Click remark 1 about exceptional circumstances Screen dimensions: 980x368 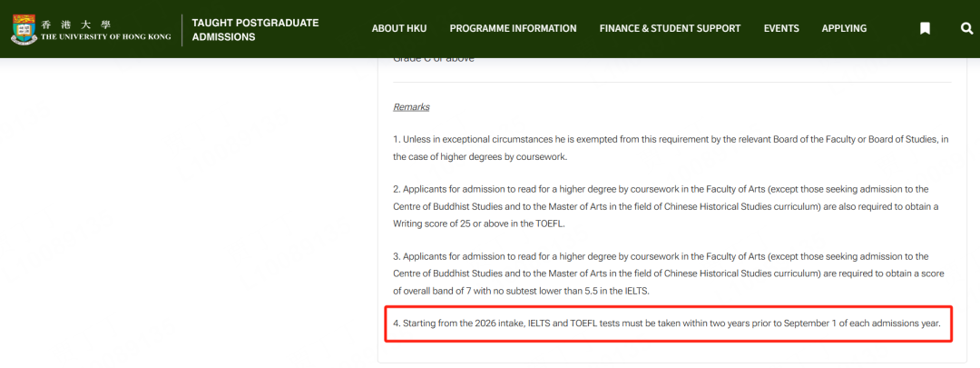click(x=671, y=148)
